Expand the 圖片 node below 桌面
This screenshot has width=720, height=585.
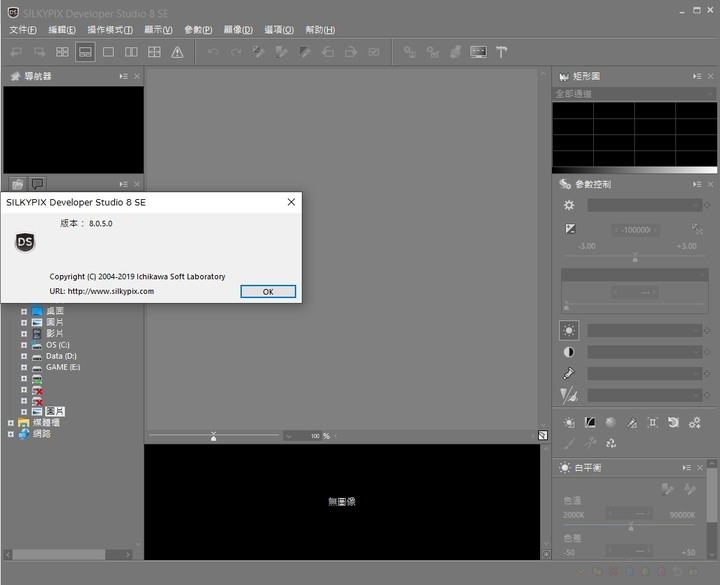pyautogui.click(x=24, y=322)
